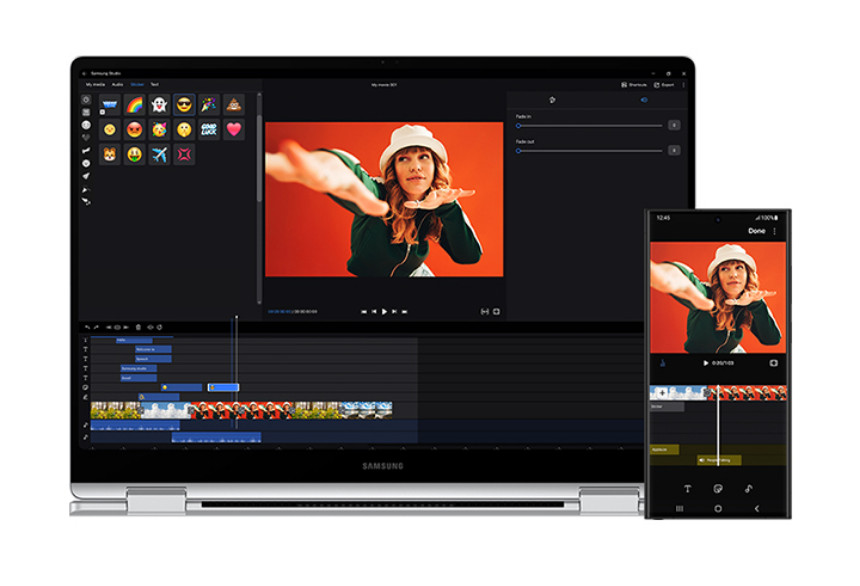860x586 pixels.
Task: Pick the Good Luck text sticker
Action: [x=209, y=129]
